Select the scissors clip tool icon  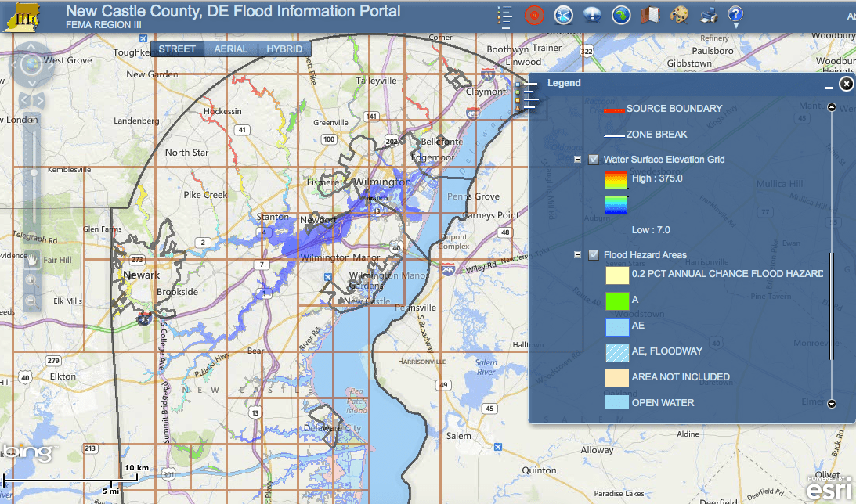pyautogui.click(x=563, y=16)
